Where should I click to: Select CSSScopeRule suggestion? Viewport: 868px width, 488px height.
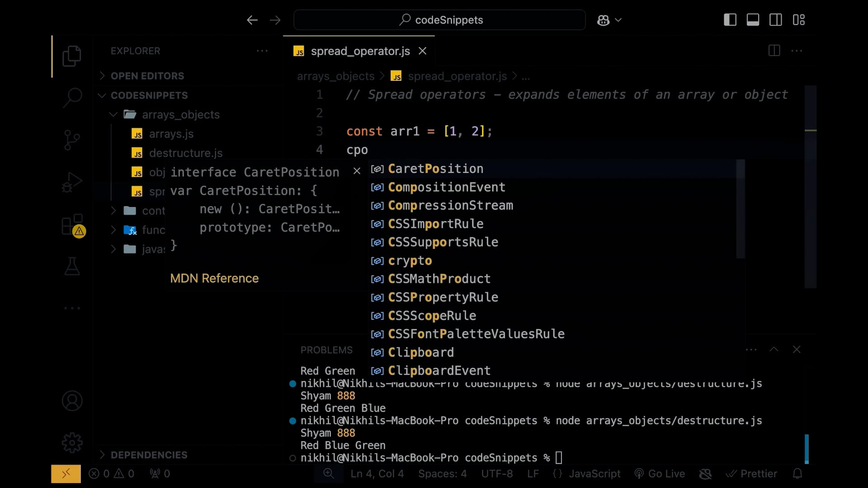click(552, 315)
